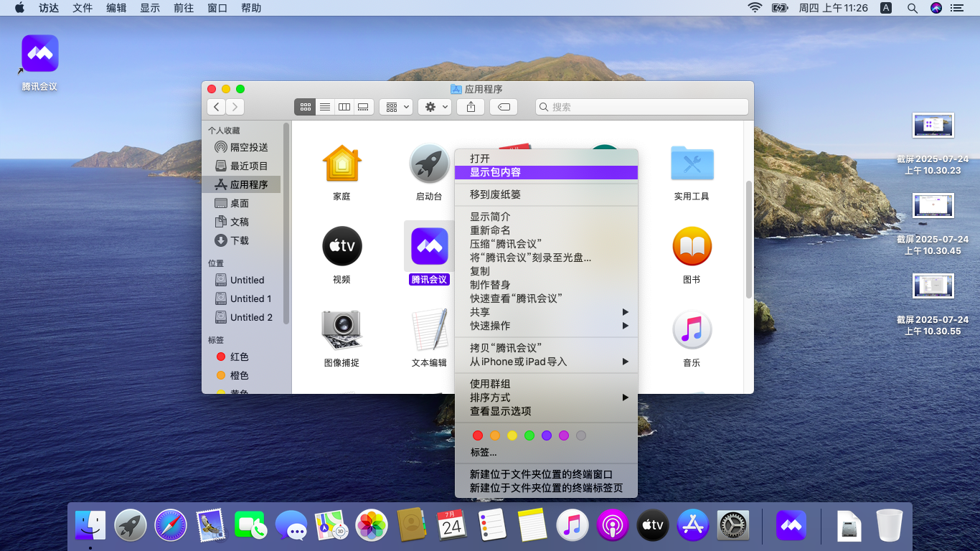Screen dimensions: 980x551
Task: Open App Store from the Dock
Action: pos(693,526)
